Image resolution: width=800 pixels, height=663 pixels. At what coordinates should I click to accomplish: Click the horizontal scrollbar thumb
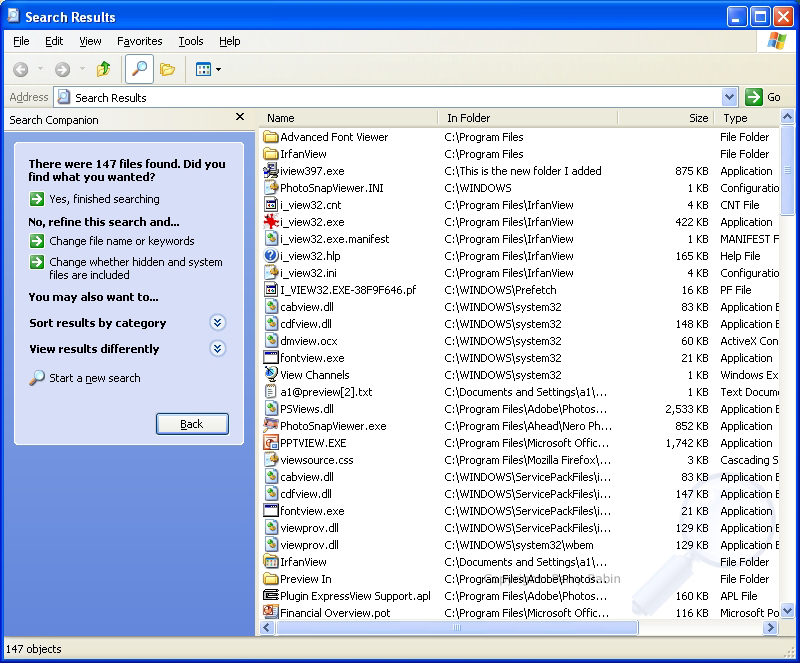coord(457,628)
